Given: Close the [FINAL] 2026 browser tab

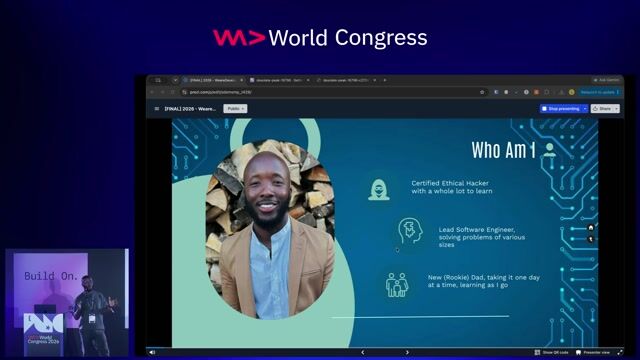Looking at the screenshot, I should 242,80.
